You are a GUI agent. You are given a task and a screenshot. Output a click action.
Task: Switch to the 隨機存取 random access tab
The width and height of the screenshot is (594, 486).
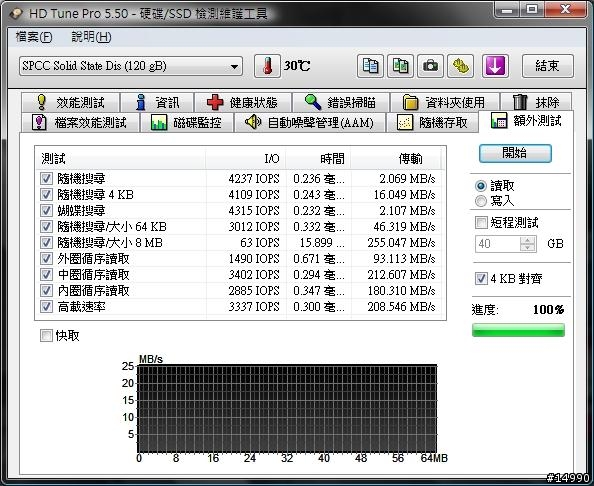[432, 122]
